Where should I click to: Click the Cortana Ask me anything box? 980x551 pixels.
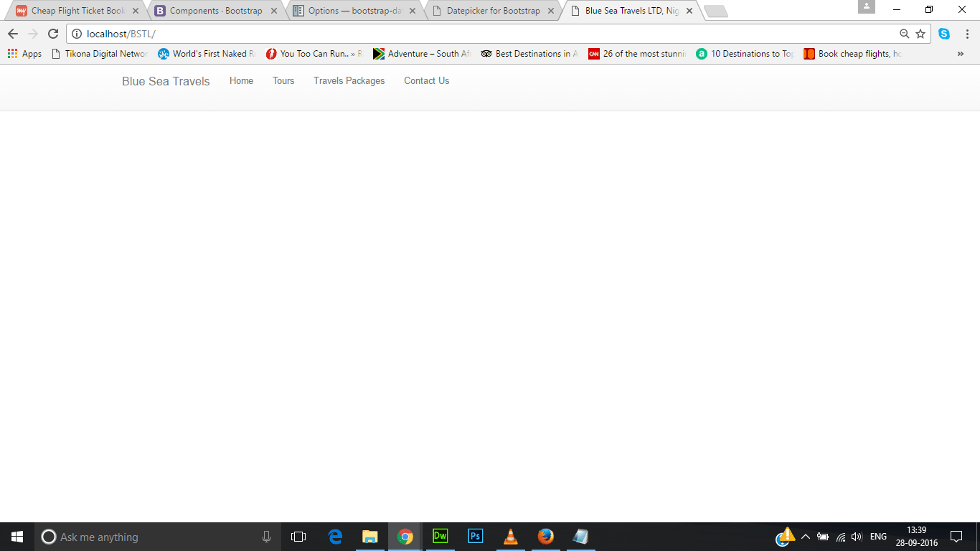158,537
